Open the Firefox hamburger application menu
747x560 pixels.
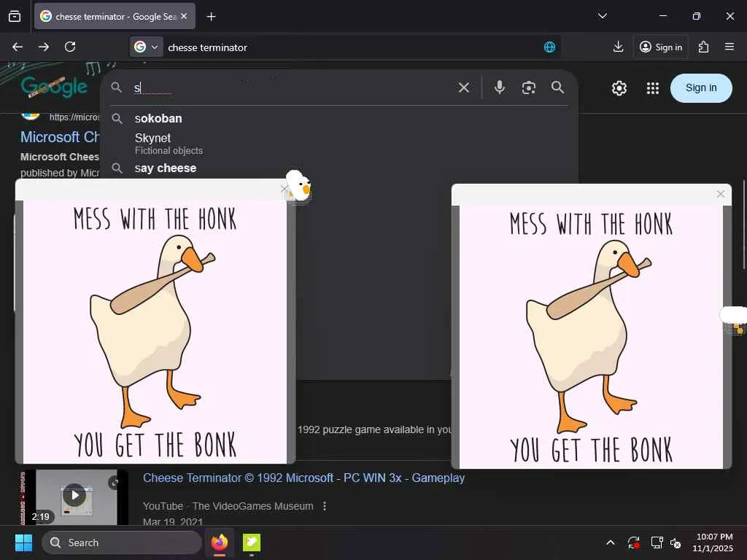729,47
